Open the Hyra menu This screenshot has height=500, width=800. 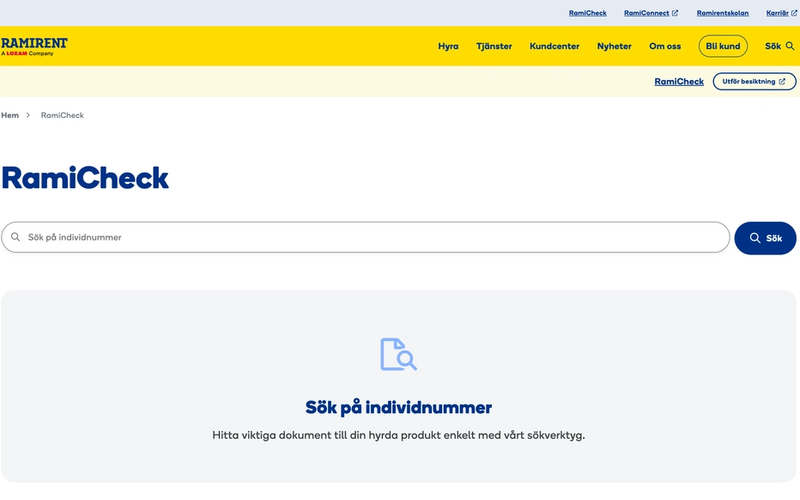pos(448,46)
